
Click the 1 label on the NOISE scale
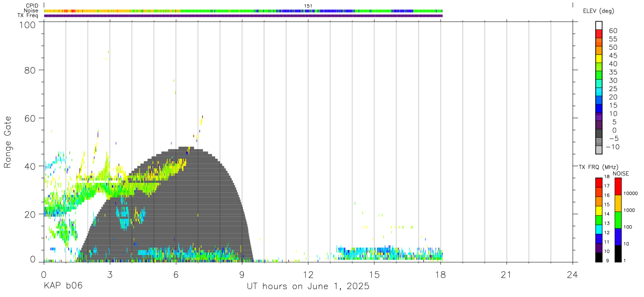point(625,260)
